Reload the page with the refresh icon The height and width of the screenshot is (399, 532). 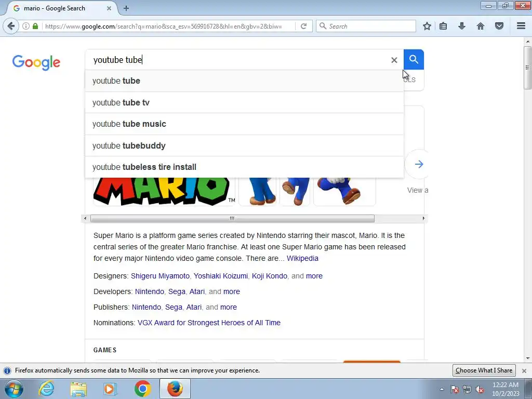[303, 26]
